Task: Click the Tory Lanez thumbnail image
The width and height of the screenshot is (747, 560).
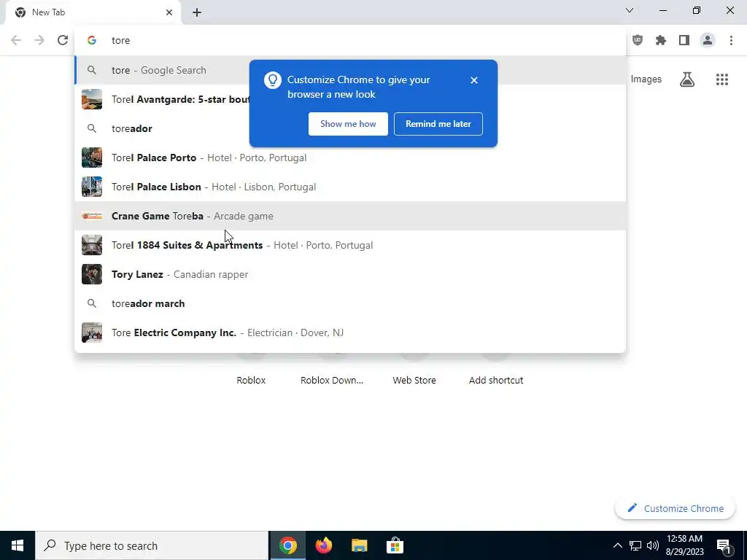Action: [91, 274]
